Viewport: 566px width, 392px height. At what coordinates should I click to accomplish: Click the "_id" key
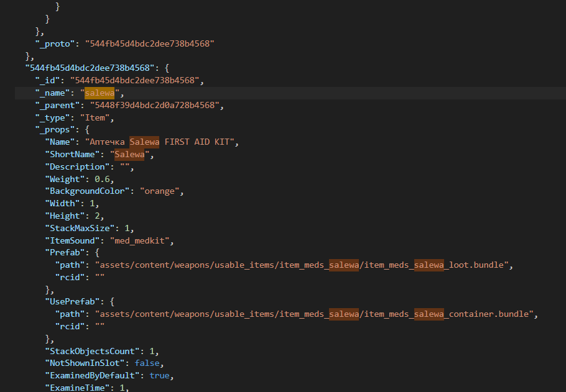click(47, 80)
